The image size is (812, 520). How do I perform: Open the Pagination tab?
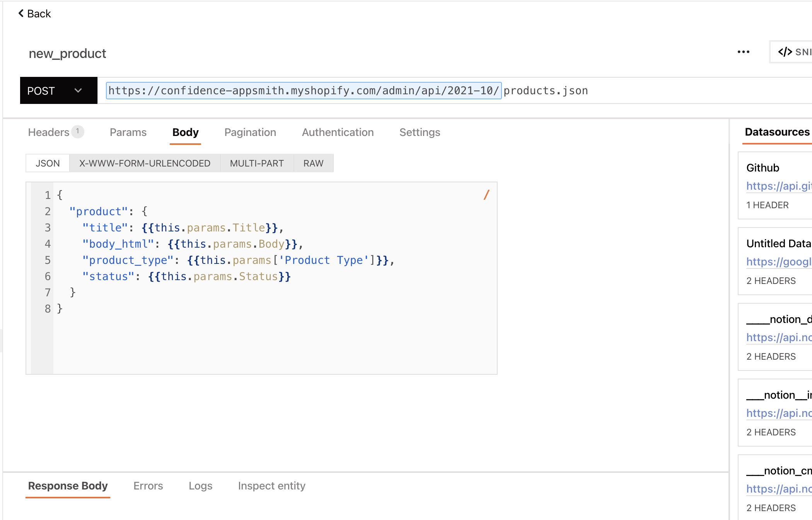pyautogui.click(x=250, y=132)
